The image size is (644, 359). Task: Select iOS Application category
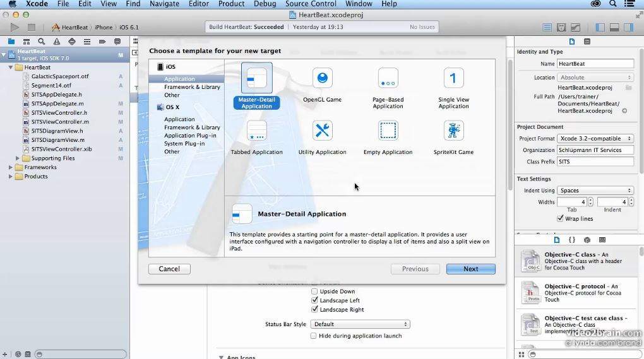[x=179, y=79]
